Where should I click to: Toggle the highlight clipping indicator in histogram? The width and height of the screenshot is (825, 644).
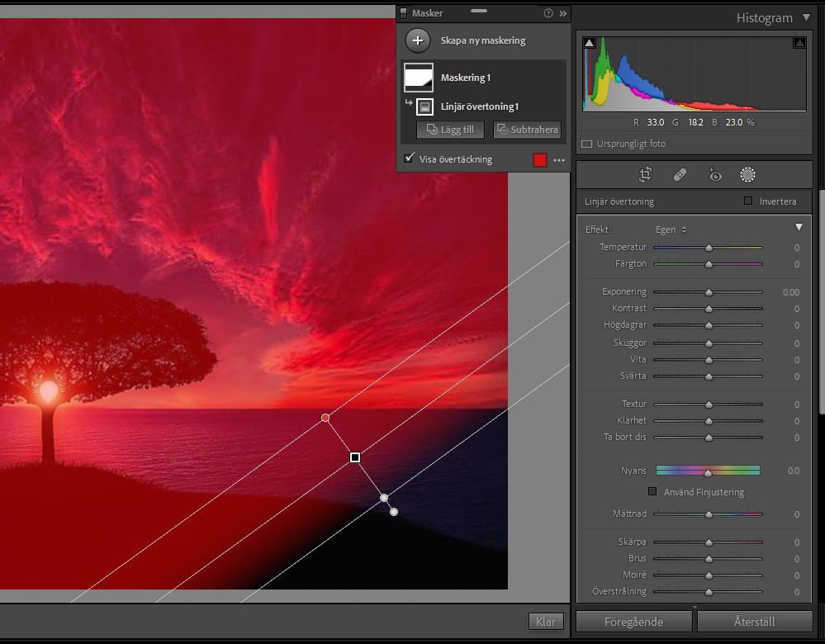pyautogui.click(x=799, y=43)
